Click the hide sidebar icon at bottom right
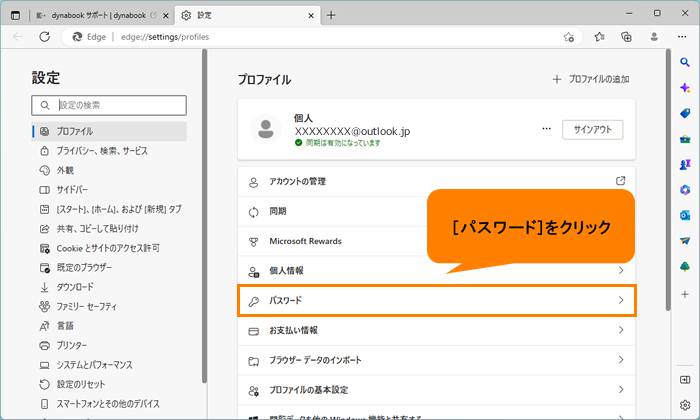Image resolution: width=700 pixels, height=420 pixels. pos(685,380)
